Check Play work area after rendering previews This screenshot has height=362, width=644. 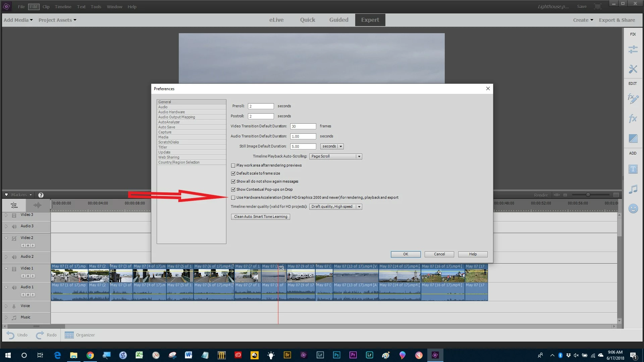(x=233, y=166)
